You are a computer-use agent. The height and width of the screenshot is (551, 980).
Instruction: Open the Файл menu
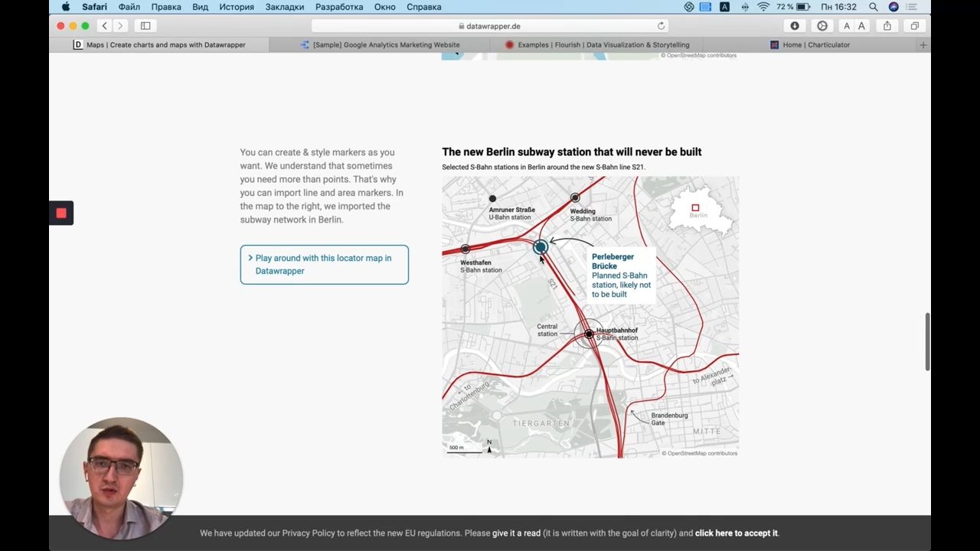(129, 7)
